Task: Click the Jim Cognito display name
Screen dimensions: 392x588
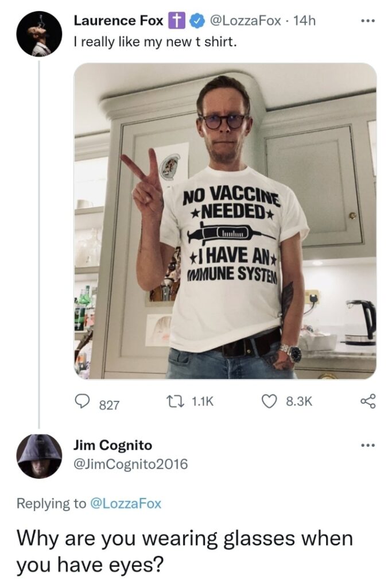Action: click(112, 445)
